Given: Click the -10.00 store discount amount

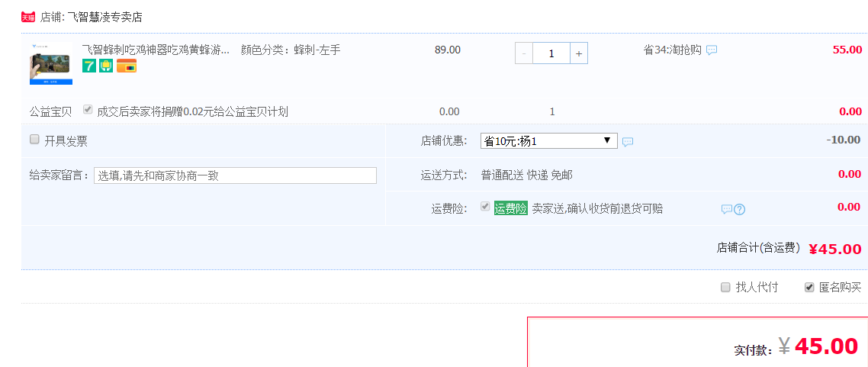Looking at the screenshot, I should pyautogui.click(x=844, y=140).
